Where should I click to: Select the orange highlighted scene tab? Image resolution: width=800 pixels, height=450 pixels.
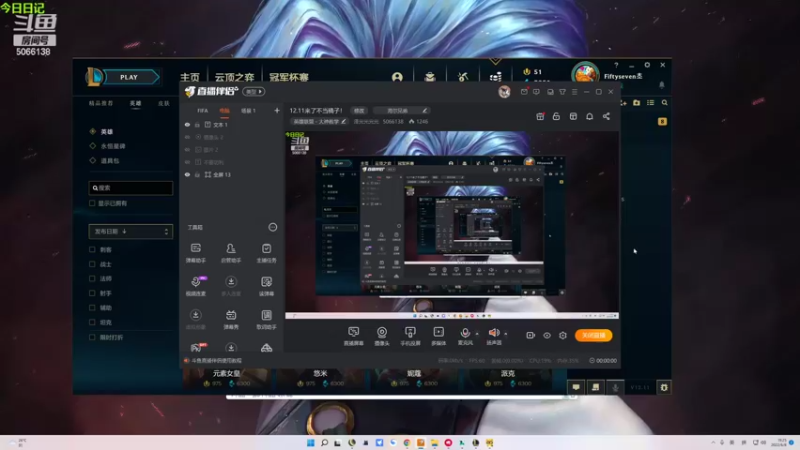click(x=224, y=110)
